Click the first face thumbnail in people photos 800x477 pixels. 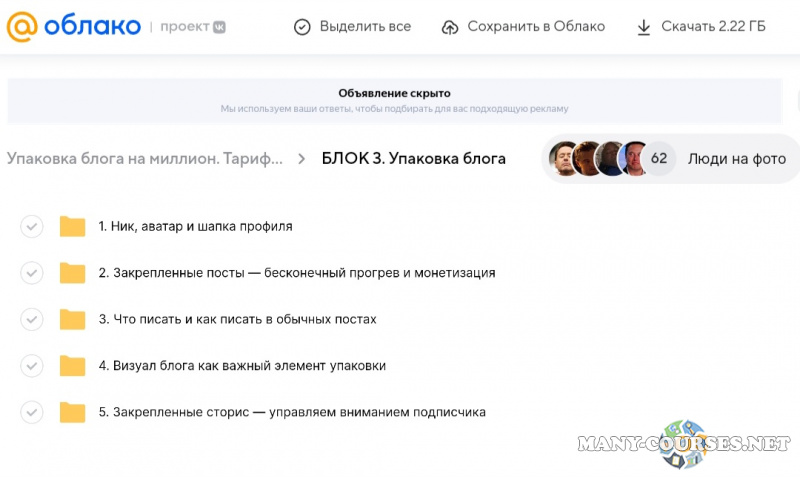[565, 159]
